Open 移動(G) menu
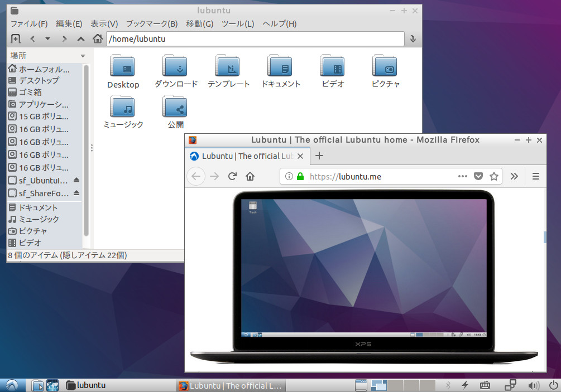Image resolution: width=561 pixels, height=392 pixels. [199, 24]
